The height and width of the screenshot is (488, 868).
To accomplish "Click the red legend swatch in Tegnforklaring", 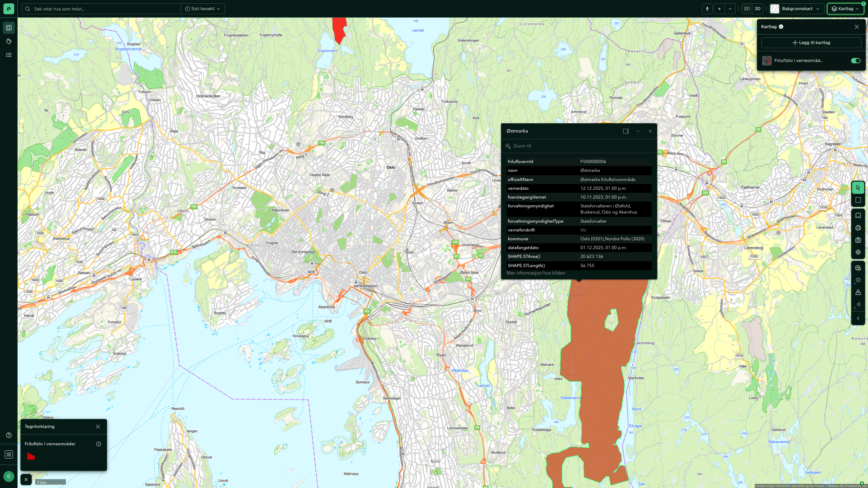I will pyautogui.click(x=31, y=456).
